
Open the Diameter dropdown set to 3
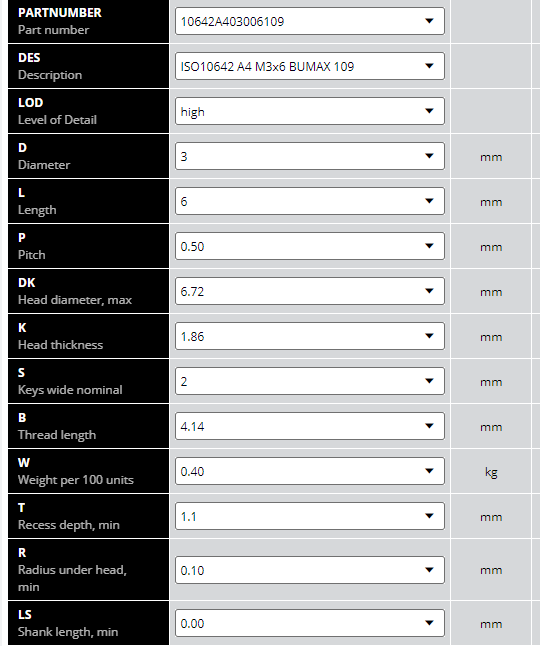310,156
